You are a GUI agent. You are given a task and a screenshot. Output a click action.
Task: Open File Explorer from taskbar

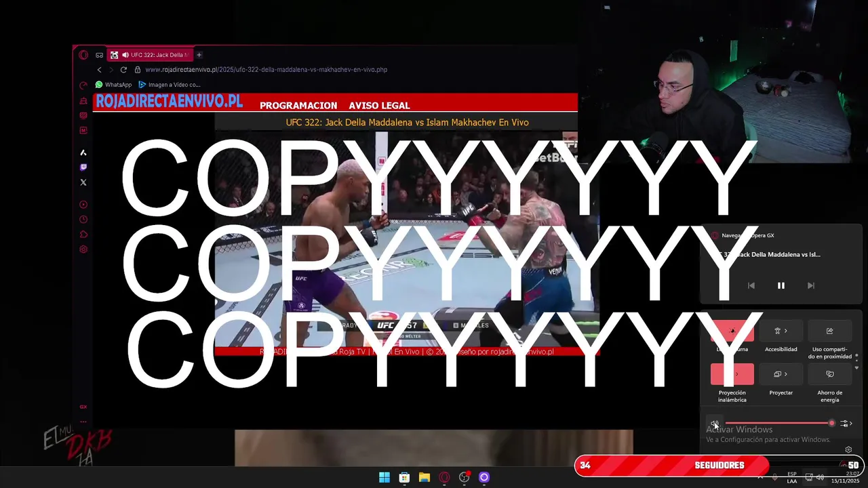[x=425, y=477]
